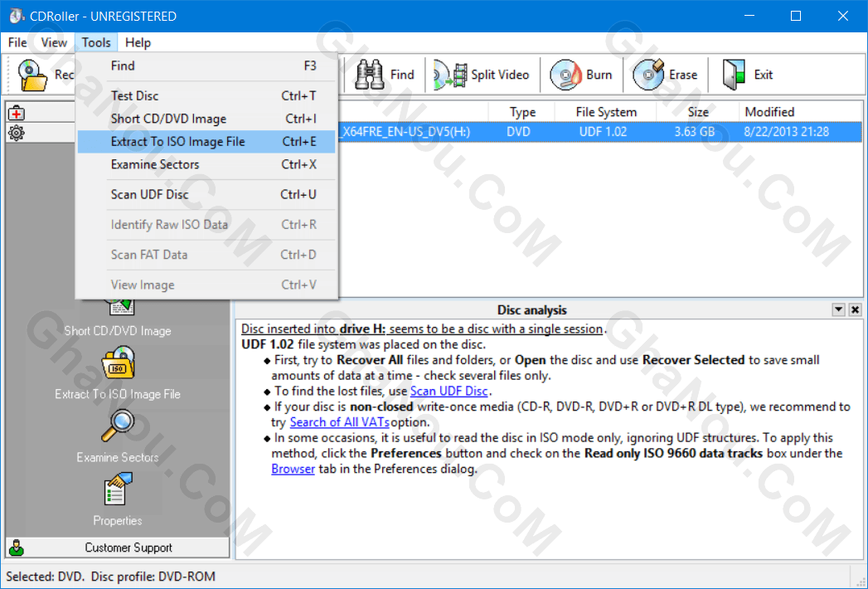The width and height of the screenshot is (868, 589).
Task: Click the DVD type cell
Action: click(518, 132)
